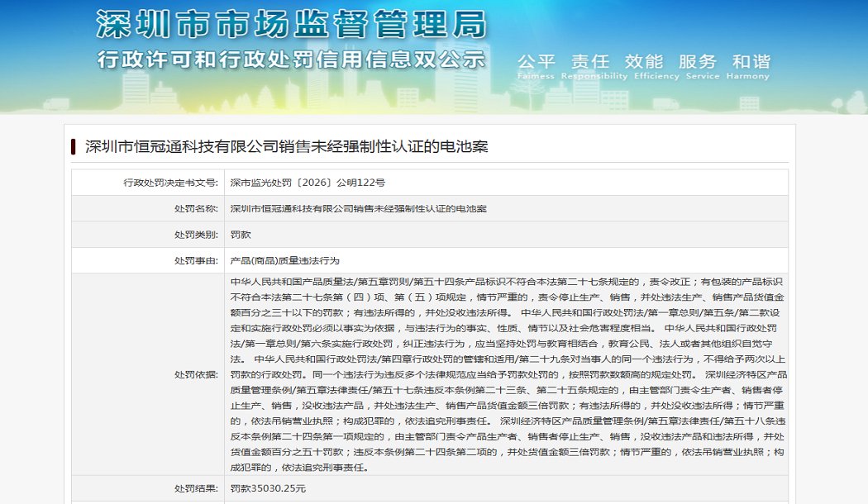Click the 产品(商品)质量违法行为 value
Screen dimensions: 868x504
tap(284, 260)
